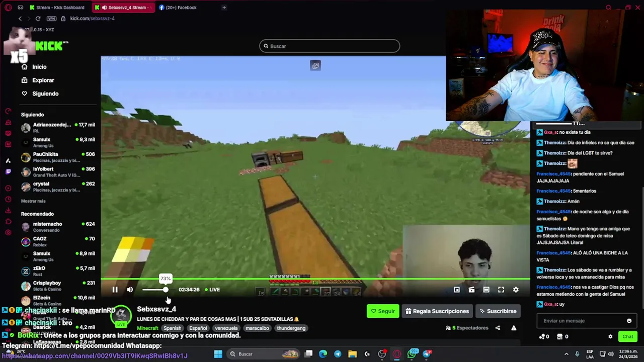Show hidden system tray icons chevron

click(x=566, y=354)
